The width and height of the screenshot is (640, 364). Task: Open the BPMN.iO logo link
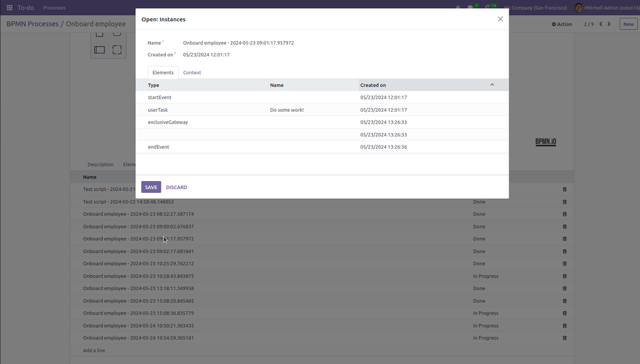[546, 142]
